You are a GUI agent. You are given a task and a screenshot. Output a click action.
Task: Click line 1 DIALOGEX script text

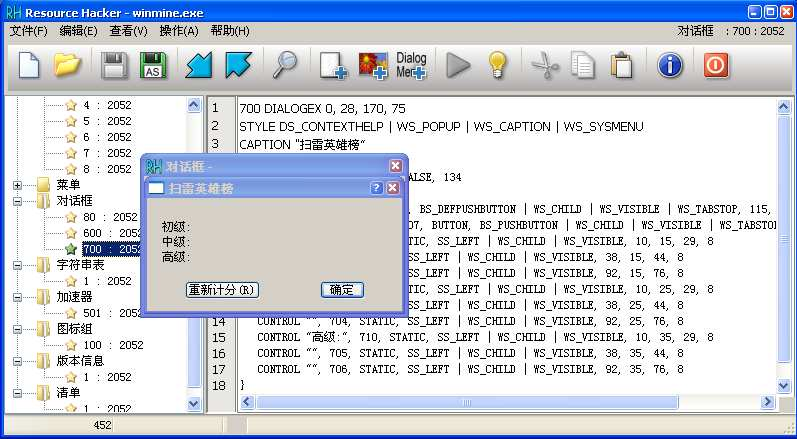tap(322, 109)
